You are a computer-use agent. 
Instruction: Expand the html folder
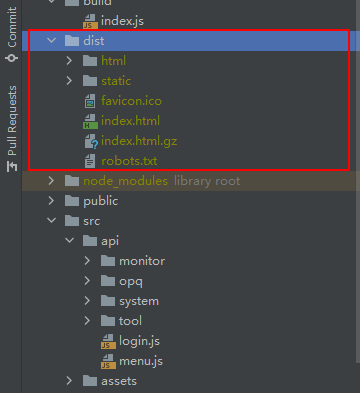[x=69, y=61]
